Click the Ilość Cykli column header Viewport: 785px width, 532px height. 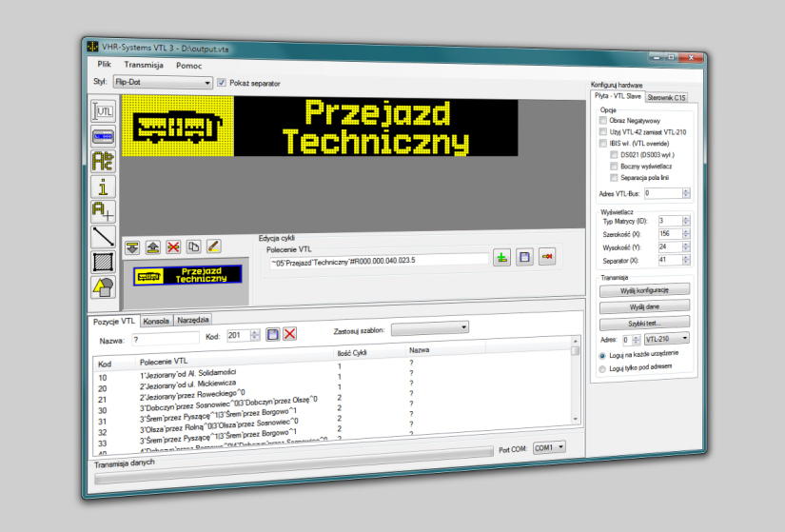(370, 352)
